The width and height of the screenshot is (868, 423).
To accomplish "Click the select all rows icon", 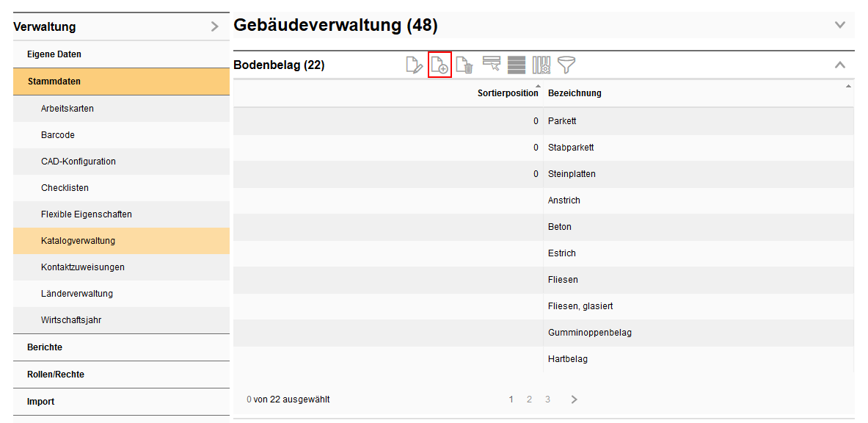I will point(517,65).
